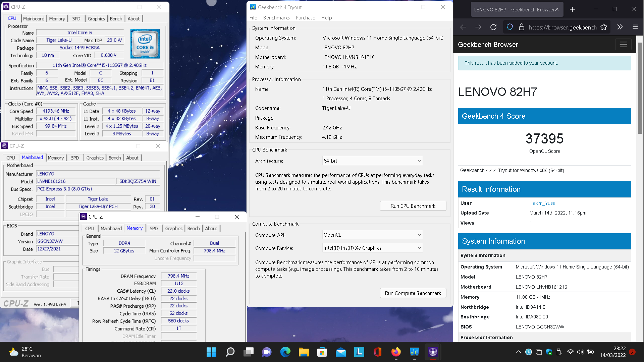
Task: Click the Intel Core i5 logo in CPU-Z
Action: pyautogui.click(x=145, y=44)
